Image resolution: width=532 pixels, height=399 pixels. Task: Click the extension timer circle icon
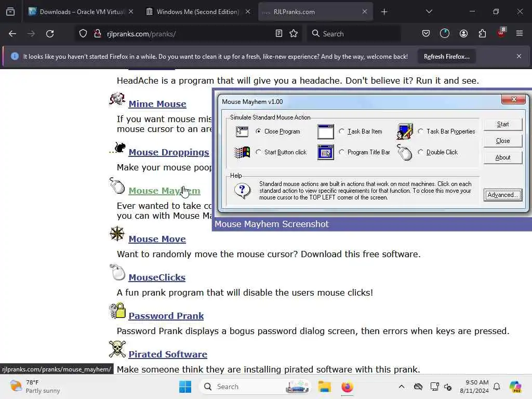(445, 34)
